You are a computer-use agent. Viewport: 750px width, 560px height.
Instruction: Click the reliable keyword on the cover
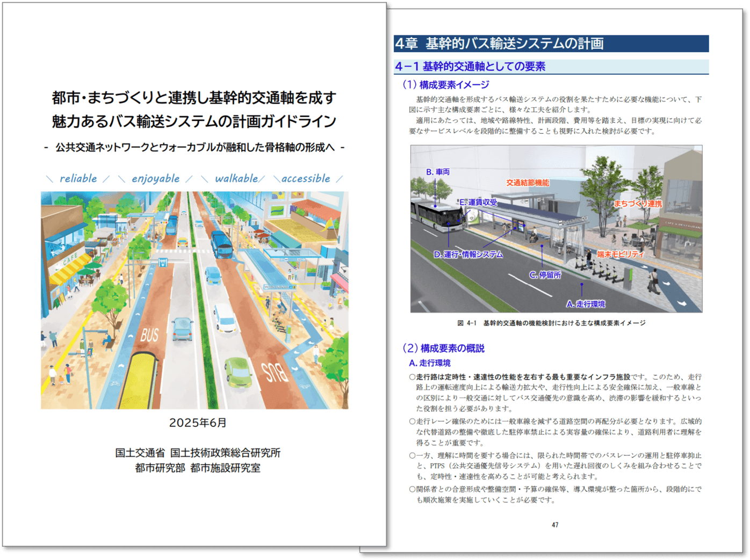point(80,178)
